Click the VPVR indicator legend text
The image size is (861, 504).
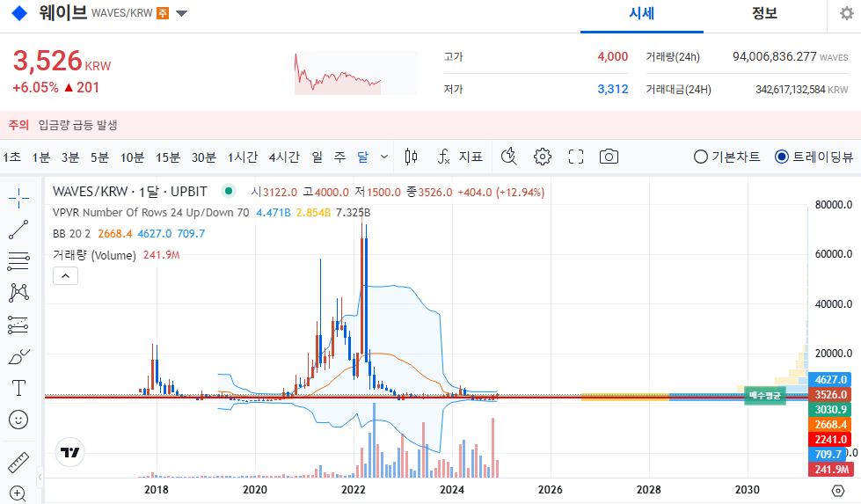(x=151, y=213)
